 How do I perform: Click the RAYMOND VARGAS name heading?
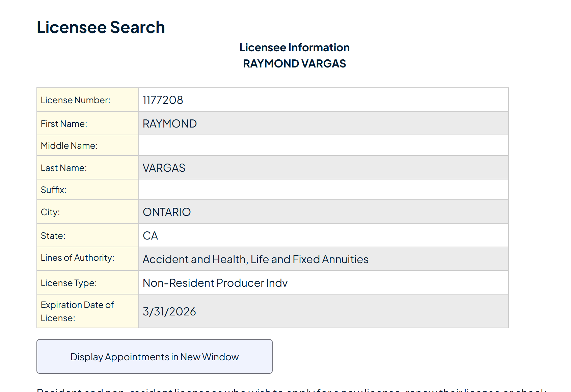click(x=294, y=64)
